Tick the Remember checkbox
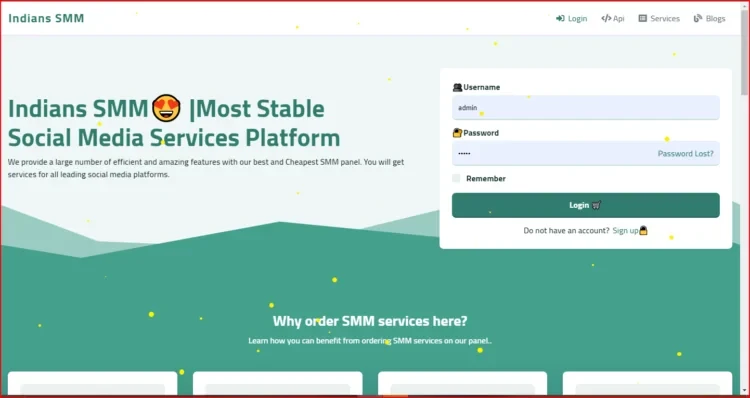 tap(456, 178)
